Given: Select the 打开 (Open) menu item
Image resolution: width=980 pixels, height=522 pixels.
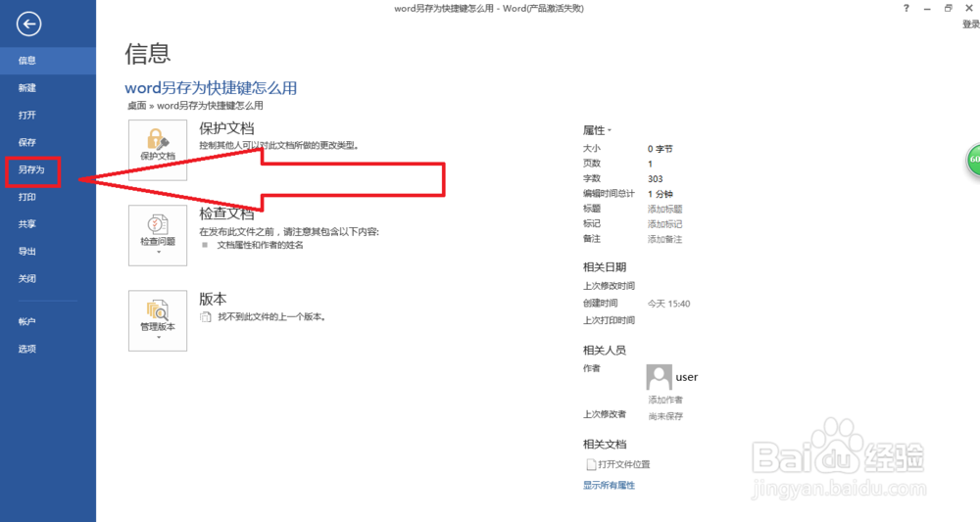Looking at the screenshot, I should (x=48, y=116).
